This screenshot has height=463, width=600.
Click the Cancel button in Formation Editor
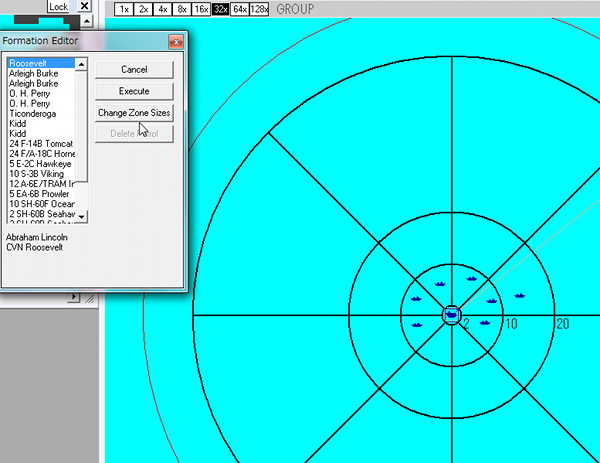tap(134, 70)
